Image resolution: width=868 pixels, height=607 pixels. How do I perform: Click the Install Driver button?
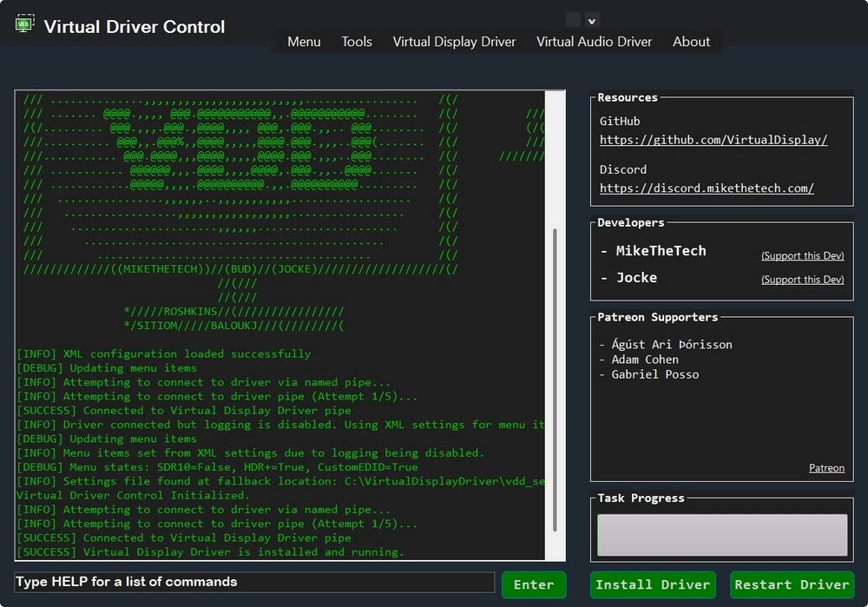[653, 584]
